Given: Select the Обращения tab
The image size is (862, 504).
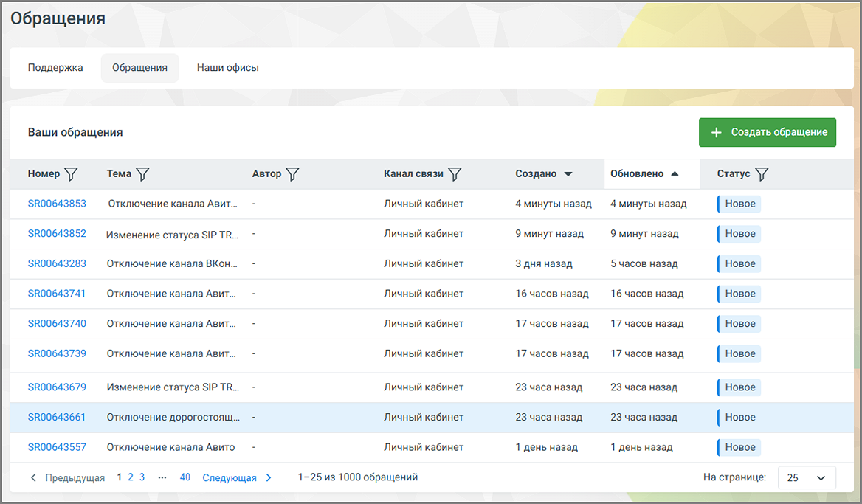Looking at the screenshot, I should pyautogui.click(x=139, y=68).
